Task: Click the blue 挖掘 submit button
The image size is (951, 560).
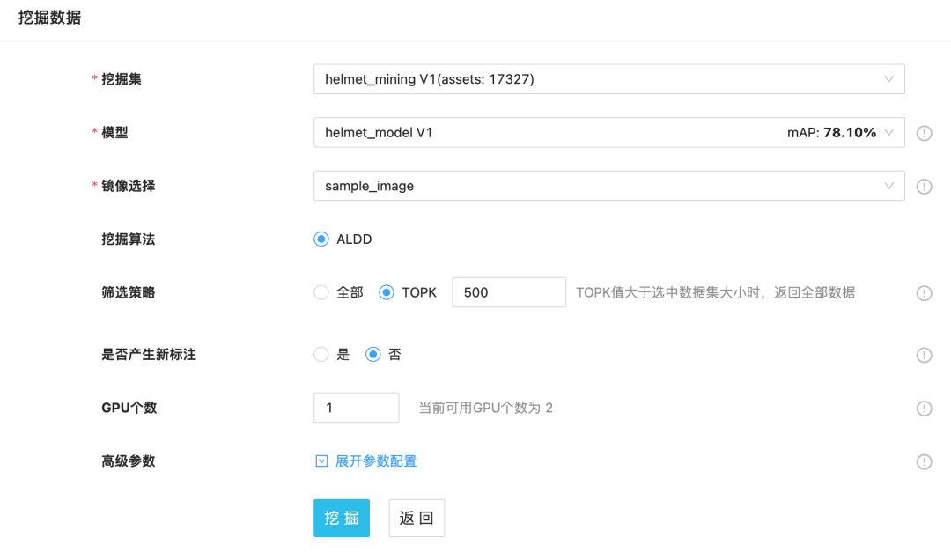Action: tap(342, 519)
